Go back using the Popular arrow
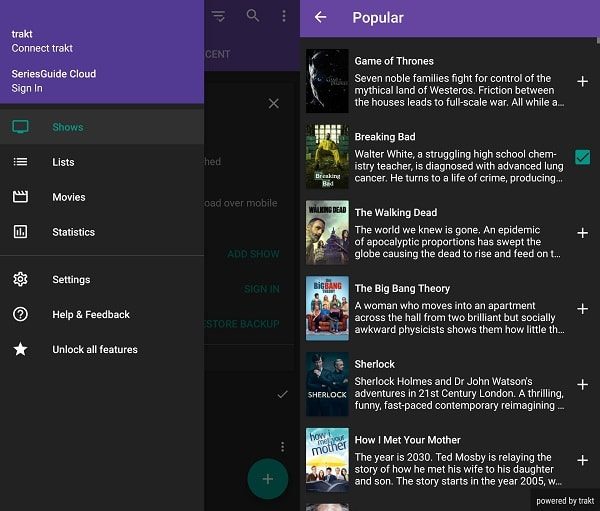 click(320, 17)
